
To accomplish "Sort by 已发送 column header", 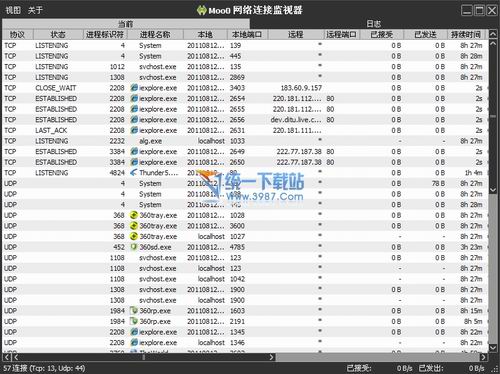I will pyautogui.click(x=425, y=34).
